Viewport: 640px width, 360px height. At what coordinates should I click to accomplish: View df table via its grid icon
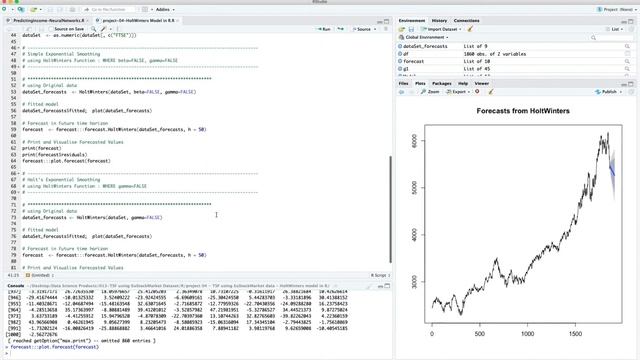pyautogui.click(x=627, y=53)
